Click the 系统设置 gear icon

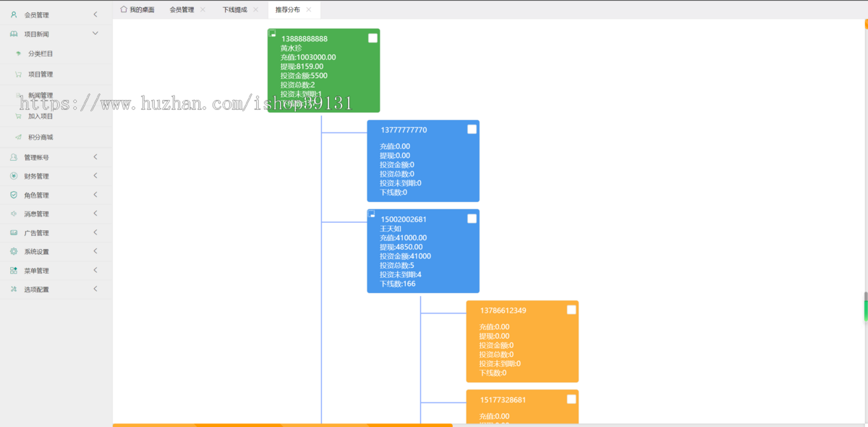pyautogui.click(x=14, y=251)
